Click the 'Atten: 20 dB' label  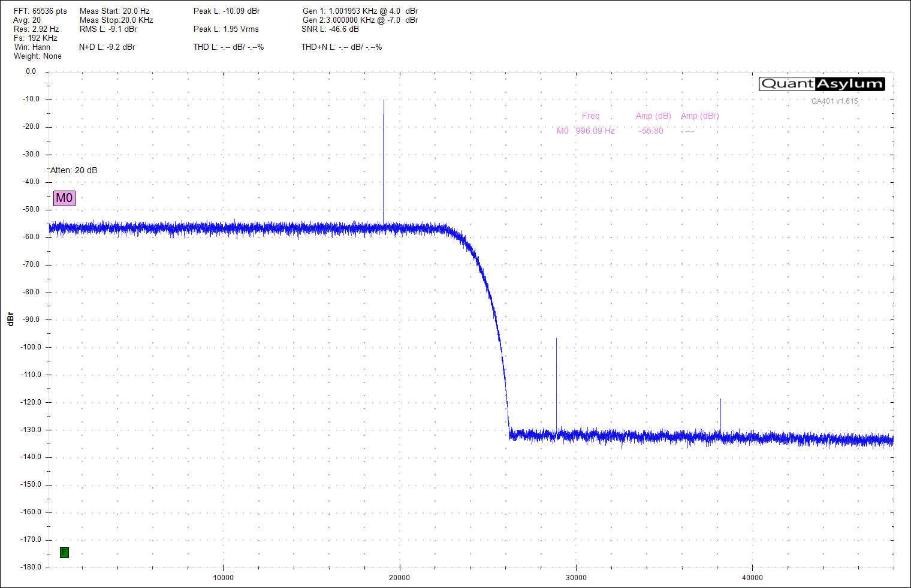[x=74, y=171]
